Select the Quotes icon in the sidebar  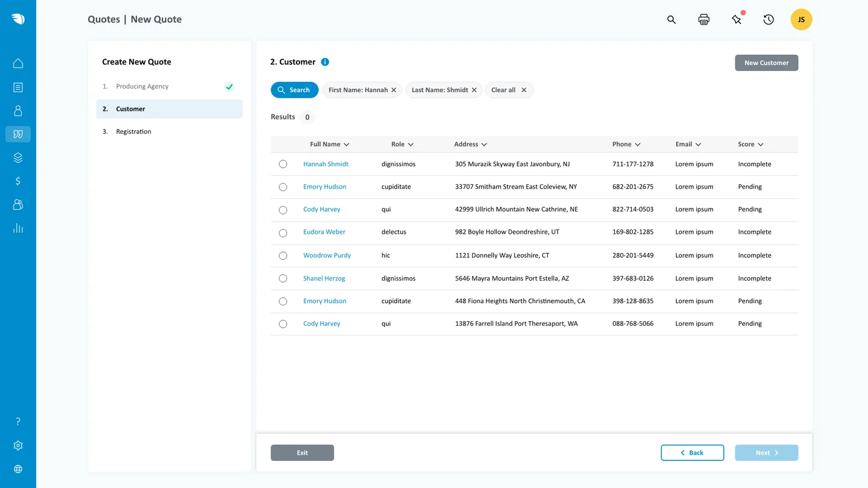click(x=17, y=134)
